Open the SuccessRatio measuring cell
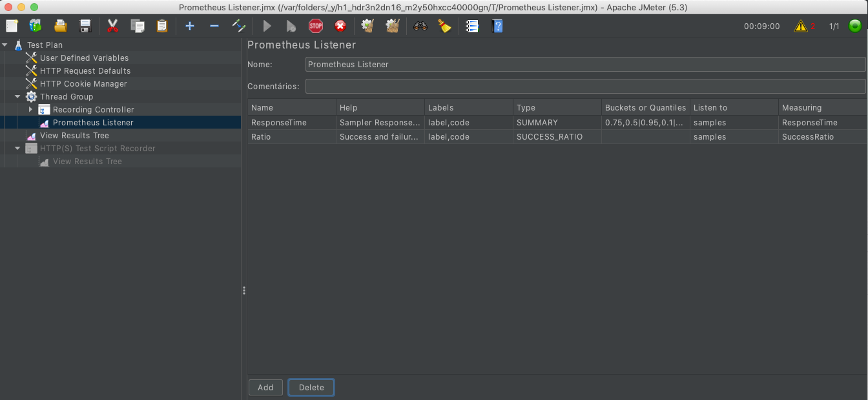868x400 pixels. 823,137
